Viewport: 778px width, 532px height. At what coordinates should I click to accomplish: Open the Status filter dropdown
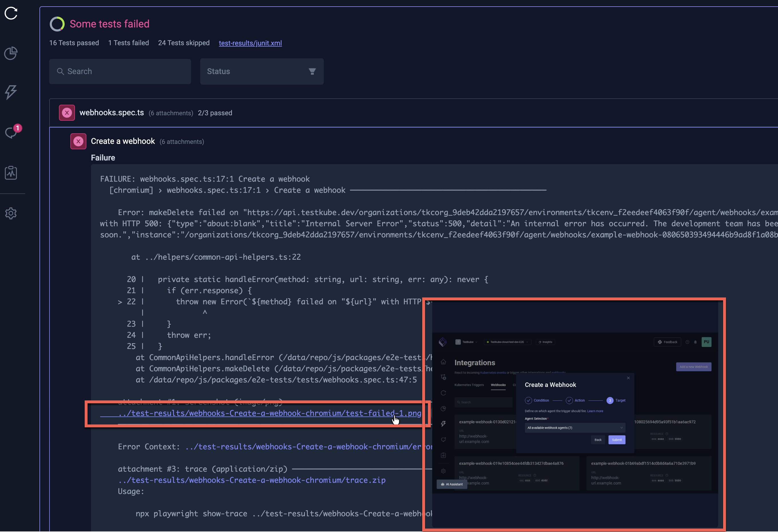click(x=261, y=71)
